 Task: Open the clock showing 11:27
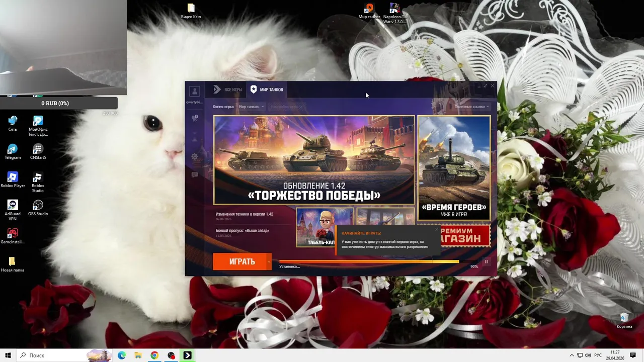tap(615, 355)
